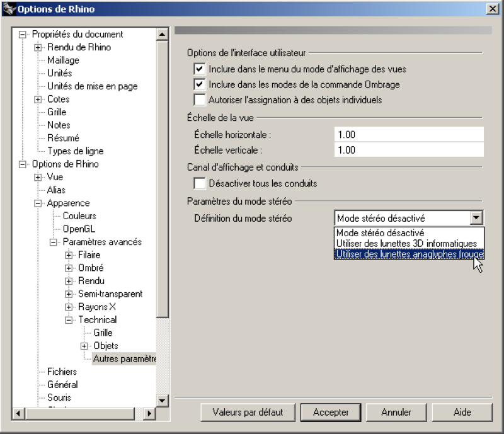Open help with the 'Aide' button
The height and width of the screenshot is (434, 504).
[x=462, y=412]
